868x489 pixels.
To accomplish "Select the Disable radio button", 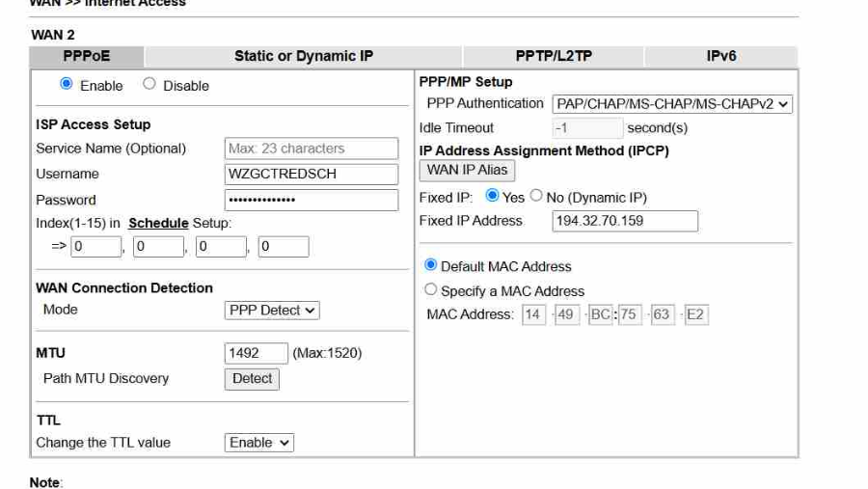I will click(149, 85).
